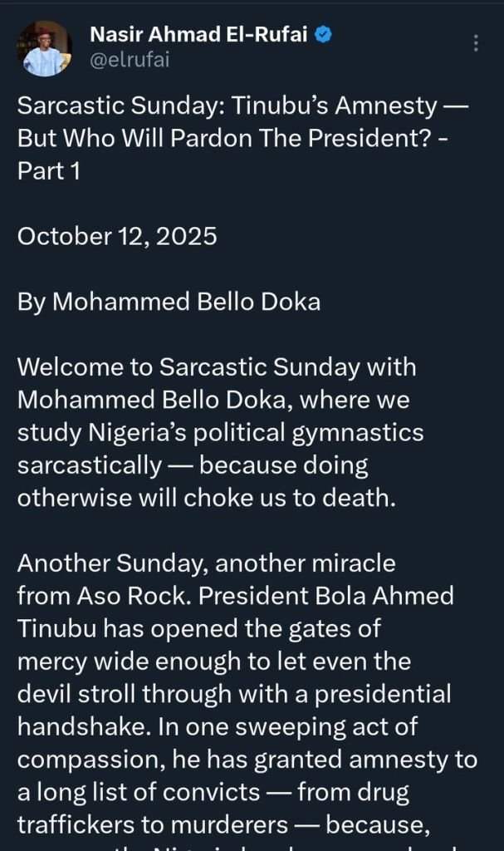Click the byline 'By Mohammed Bello Doka'
504x851 pixels.
[x=169, y=301]
